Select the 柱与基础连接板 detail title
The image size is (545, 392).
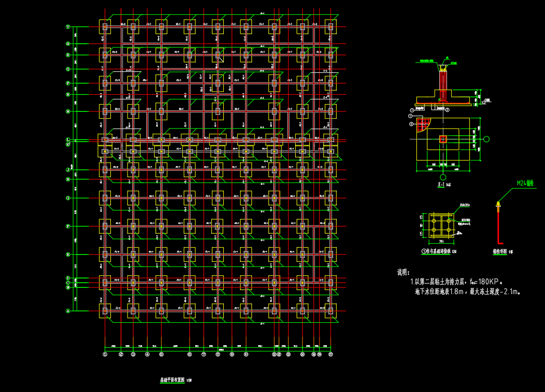[x=436, y=251]
